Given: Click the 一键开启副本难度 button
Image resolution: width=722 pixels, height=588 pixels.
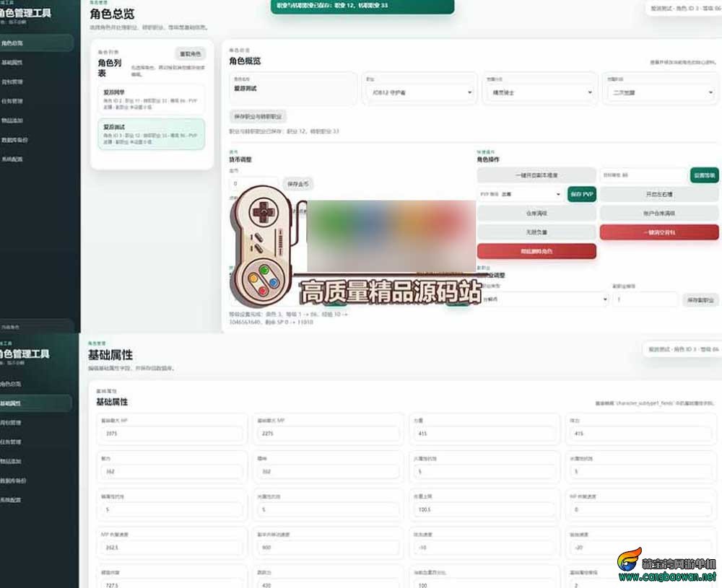Looking at the screenshot, I should point(536,175).
